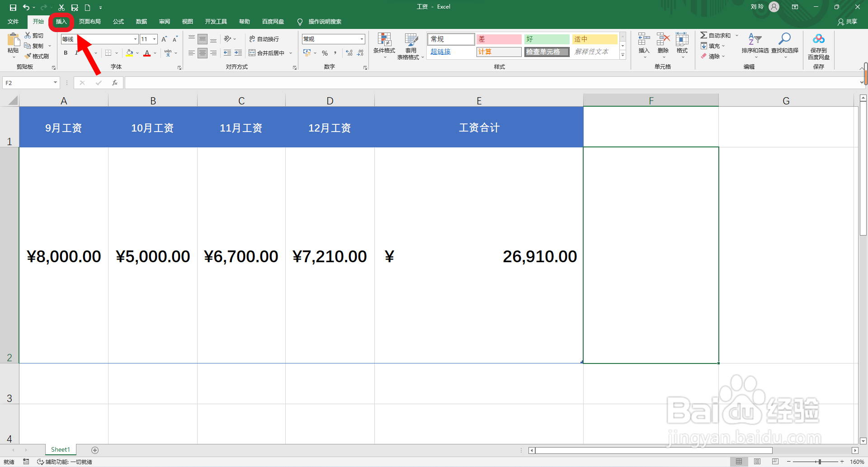Expand 自动求和 dropdown arrow

736,35
